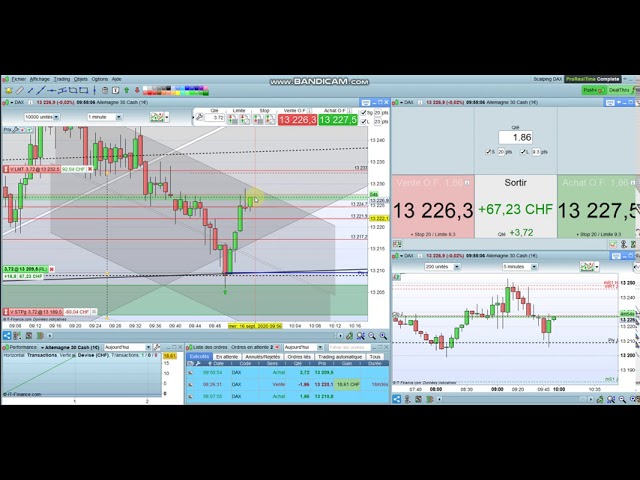Open the 1 minute timeframe dropdown
This screenshot has width=640, height=480.
point(104,117)
